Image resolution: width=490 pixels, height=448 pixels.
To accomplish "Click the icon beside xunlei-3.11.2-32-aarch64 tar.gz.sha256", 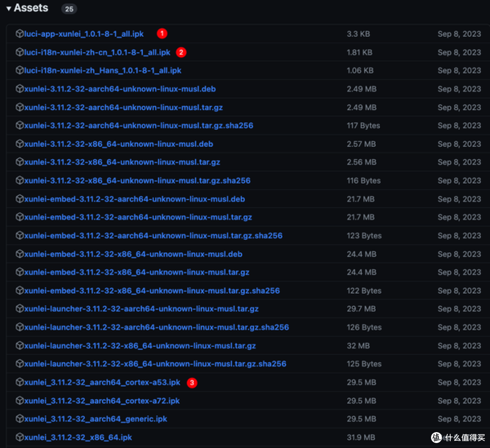I will click(20, 125).
